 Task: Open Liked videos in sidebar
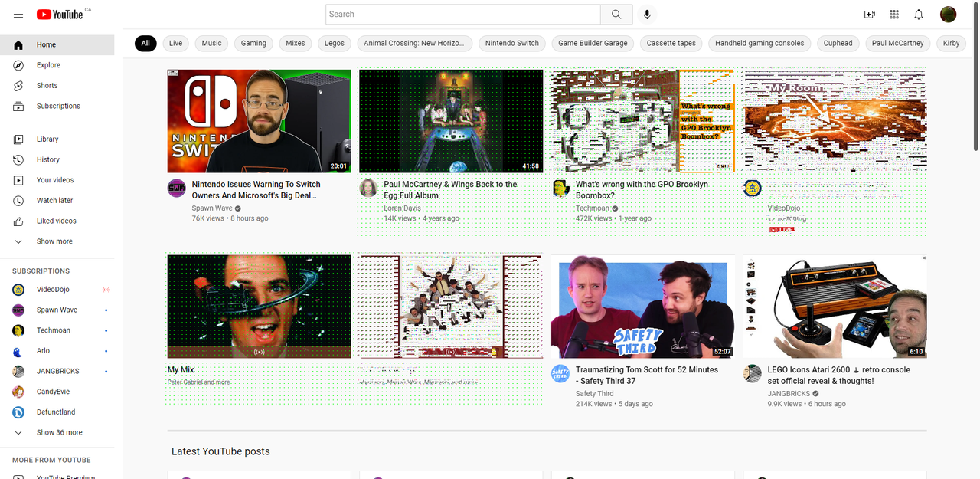point(57,221)
